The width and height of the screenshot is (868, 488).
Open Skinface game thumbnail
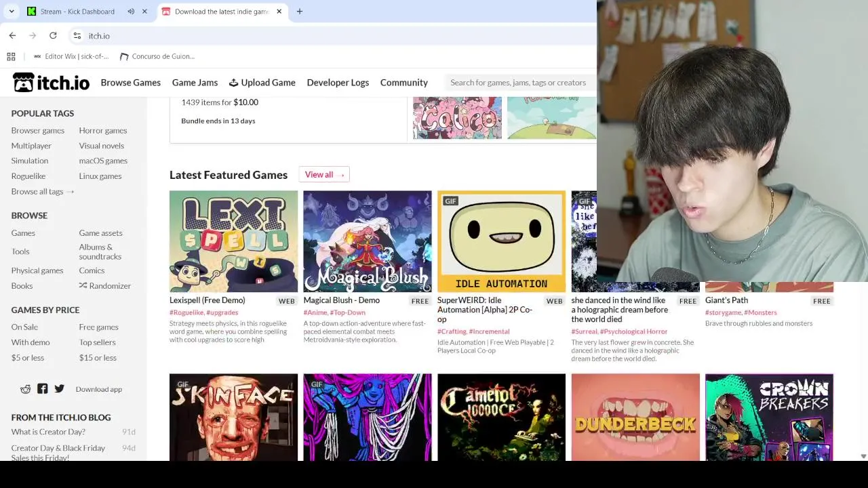tap(233, 417)
